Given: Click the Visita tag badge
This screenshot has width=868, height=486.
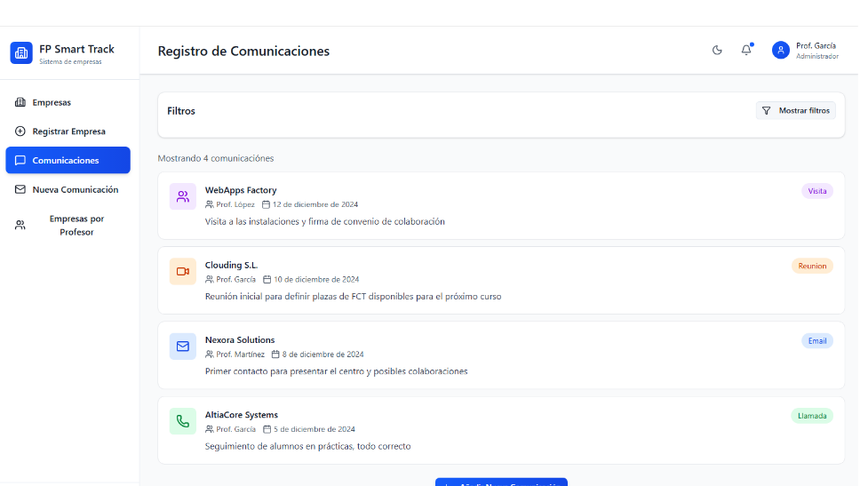Looking at the screenshot, I should 816,191.
